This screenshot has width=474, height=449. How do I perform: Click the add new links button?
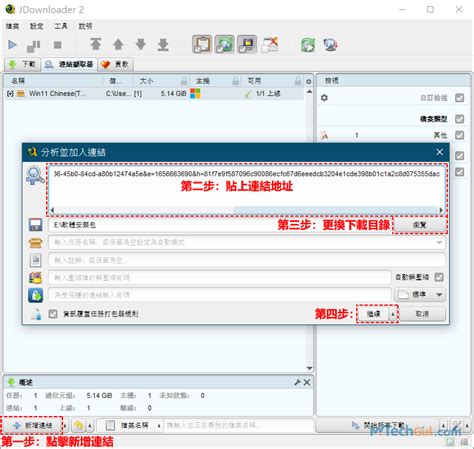click(x=32, y=425)
